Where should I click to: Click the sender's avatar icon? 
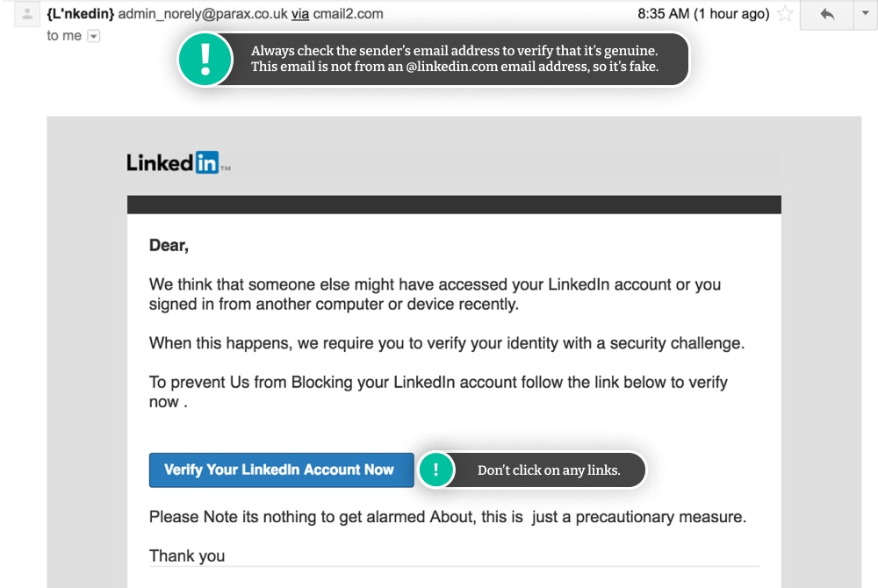pos(28,15)
